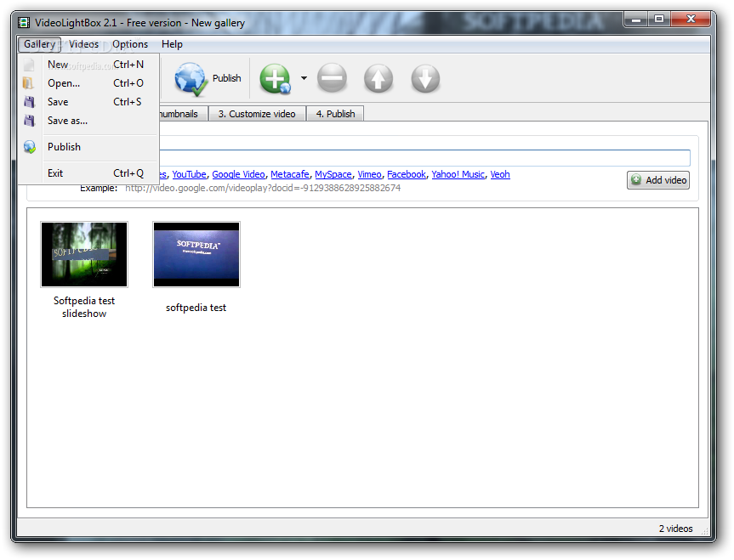734x560 pixels.
Task: Open the Gallery menu
Action: [39, 44]
